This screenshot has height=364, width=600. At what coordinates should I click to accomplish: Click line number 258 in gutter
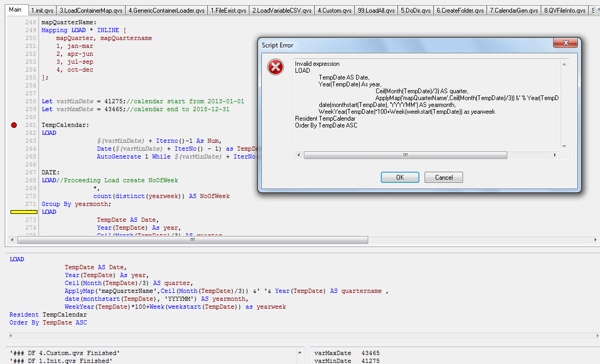point(31,101)
